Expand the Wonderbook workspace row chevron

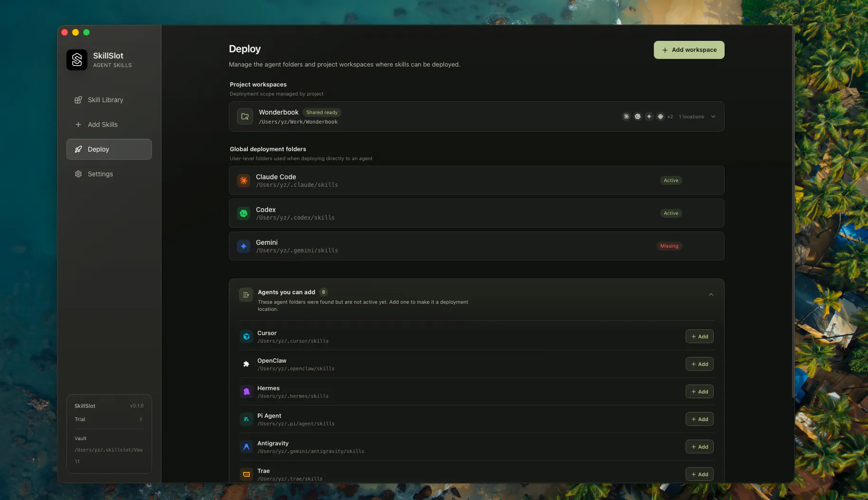click(713, 116)
